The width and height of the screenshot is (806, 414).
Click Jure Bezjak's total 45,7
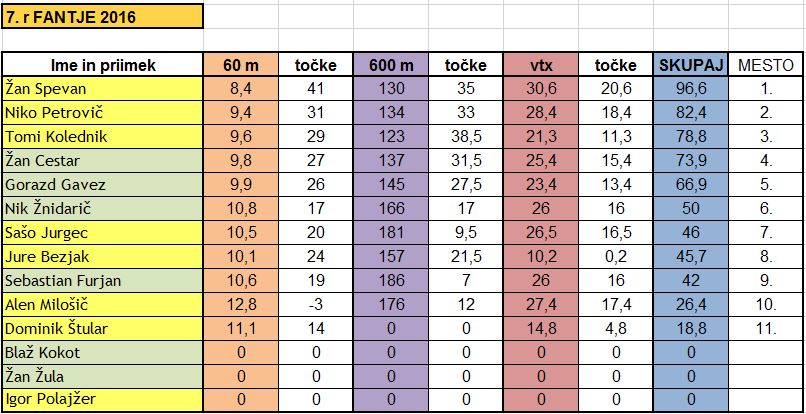tap(691, 256)
